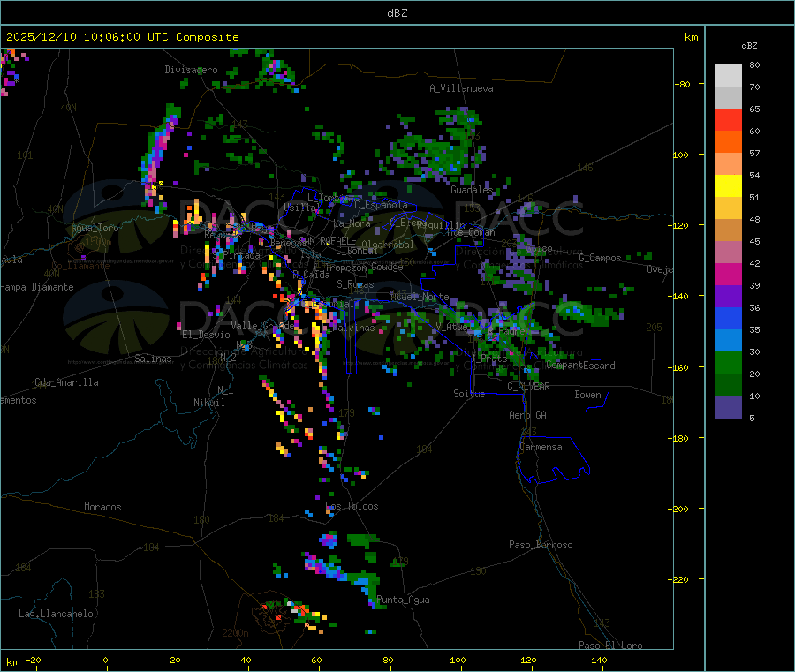Click the dBZ title at top center

coord(397,13)
